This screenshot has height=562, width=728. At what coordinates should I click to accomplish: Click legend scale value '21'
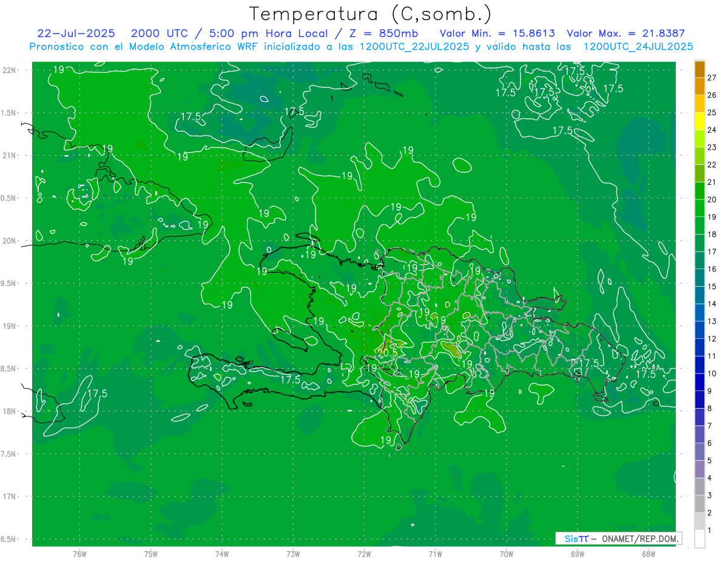[712, 182]
